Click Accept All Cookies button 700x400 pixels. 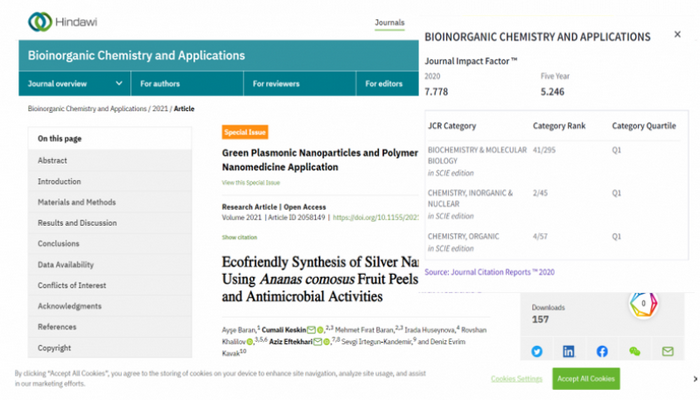coord(586,378)
